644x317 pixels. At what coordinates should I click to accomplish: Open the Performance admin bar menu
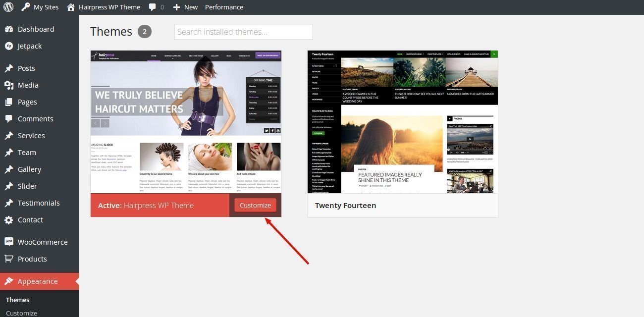224,7
